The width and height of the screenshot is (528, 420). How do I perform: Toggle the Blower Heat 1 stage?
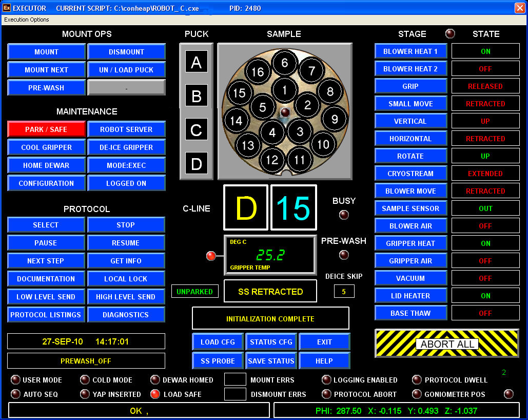click(410, 51)
